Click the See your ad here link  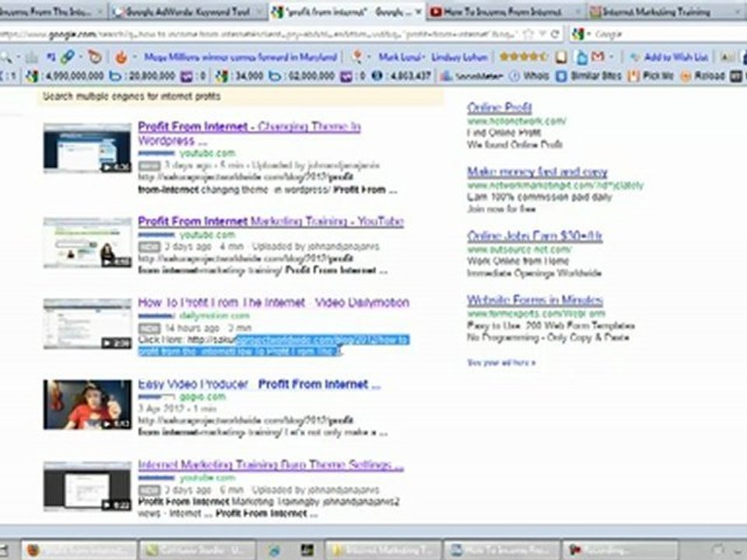tap(501, 363)
